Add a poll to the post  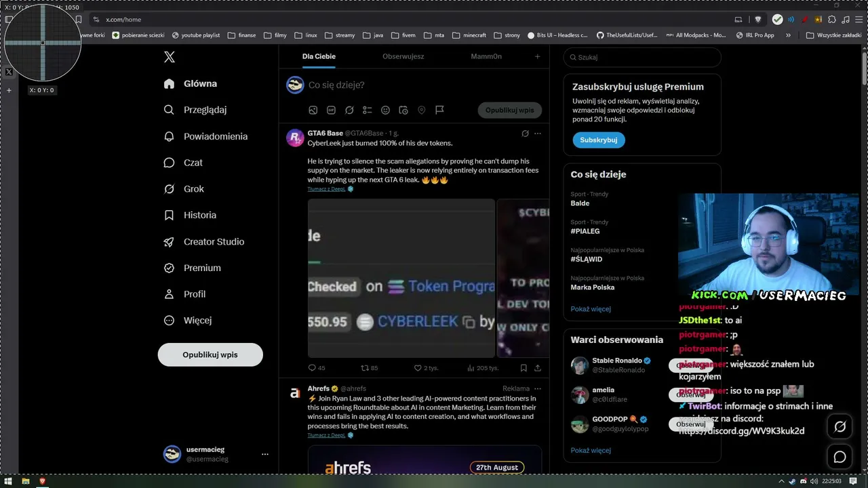click(x=367, y=110)
